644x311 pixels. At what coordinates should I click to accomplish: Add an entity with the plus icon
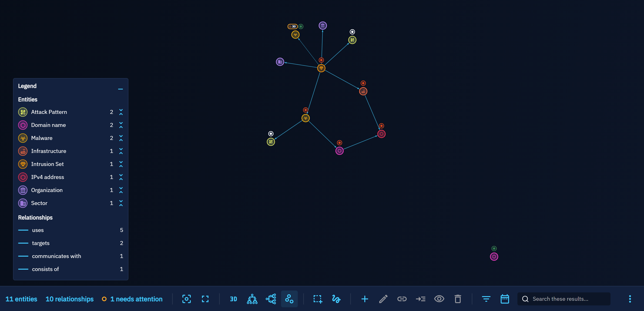pyautogui.click(x=365, y=299)
